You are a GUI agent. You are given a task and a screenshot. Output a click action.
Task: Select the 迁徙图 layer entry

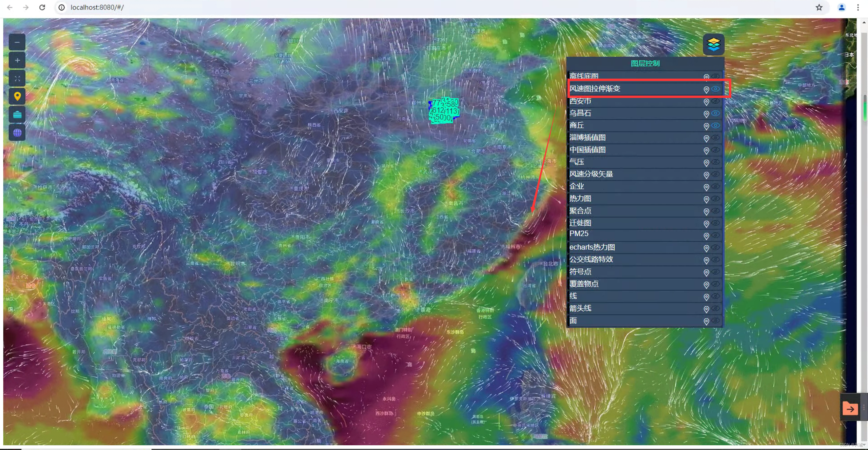(580, 223)
